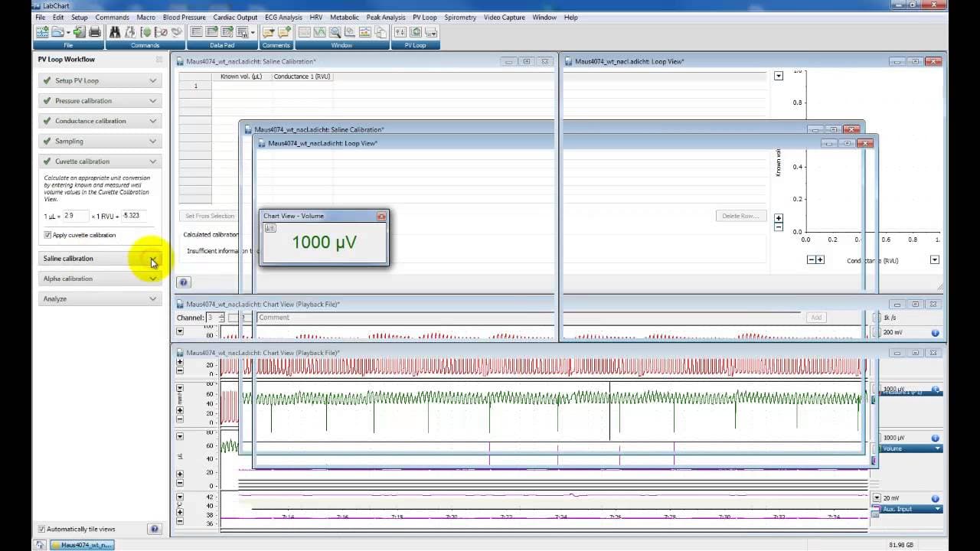Open the Zoom View magnifier icon
This screenshot has height=551, width=980.
[335, 32]
